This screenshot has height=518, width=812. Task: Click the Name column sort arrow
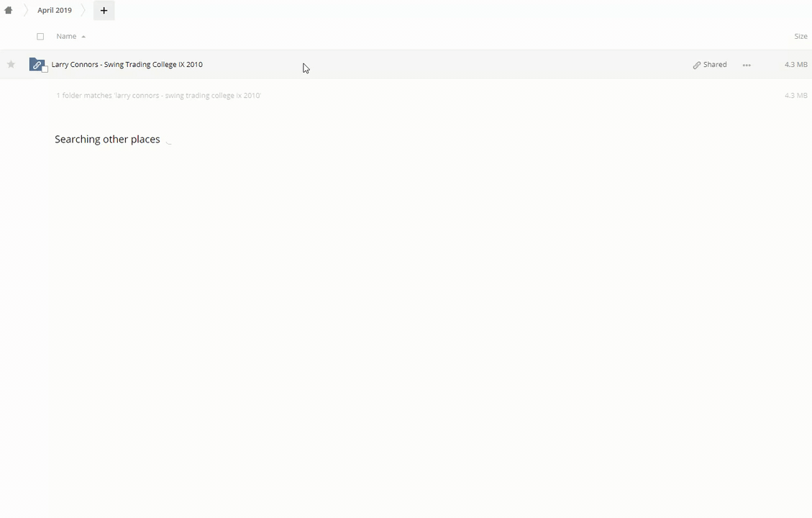pos(83,37)
